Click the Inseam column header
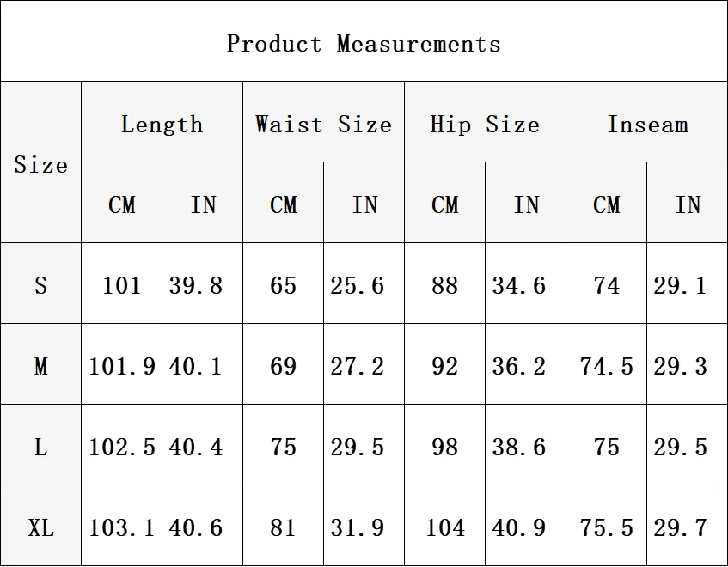Viewport: 728px width, 567px height. tap(647, 125)
